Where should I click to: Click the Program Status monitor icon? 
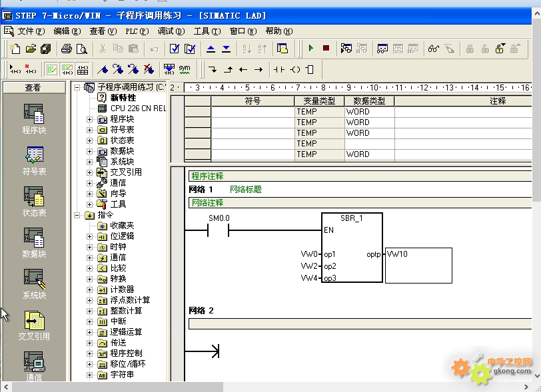click(346, 49)
